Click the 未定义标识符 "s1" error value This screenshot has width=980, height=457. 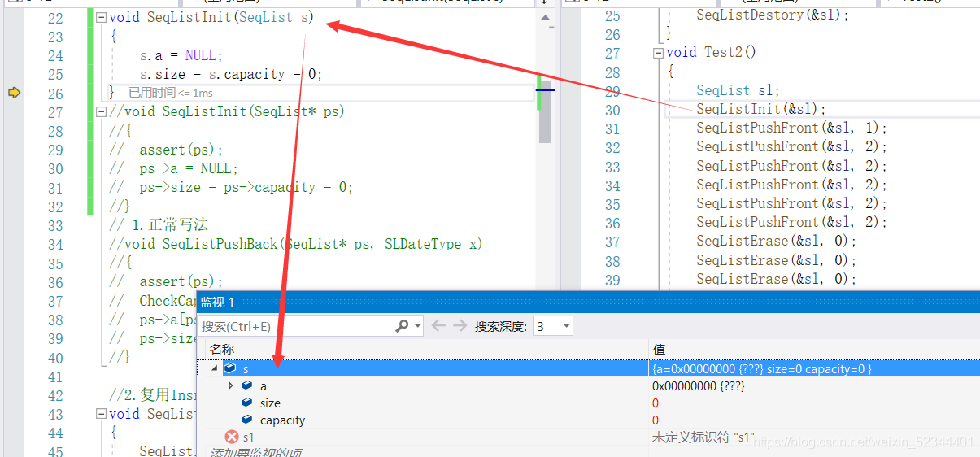point(703,437)
